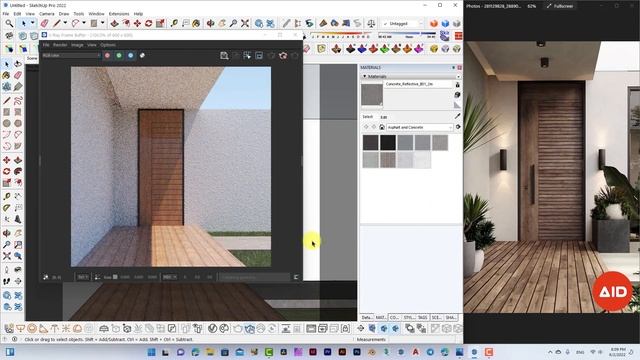Click the Follow Me tool in left toolbar
Viewport: 640px width, 360px height.
[x=18, y=171]
